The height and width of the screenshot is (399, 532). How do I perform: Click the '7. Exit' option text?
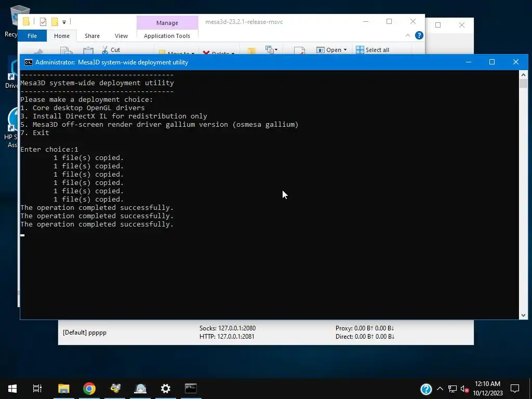tap(35, 133)
